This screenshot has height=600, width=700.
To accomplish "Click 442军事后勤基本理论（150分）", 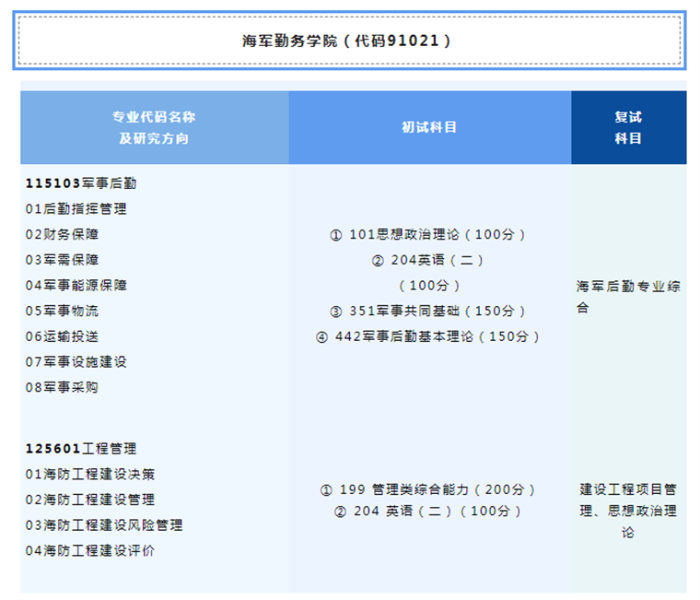I will [x=428, y=336].
